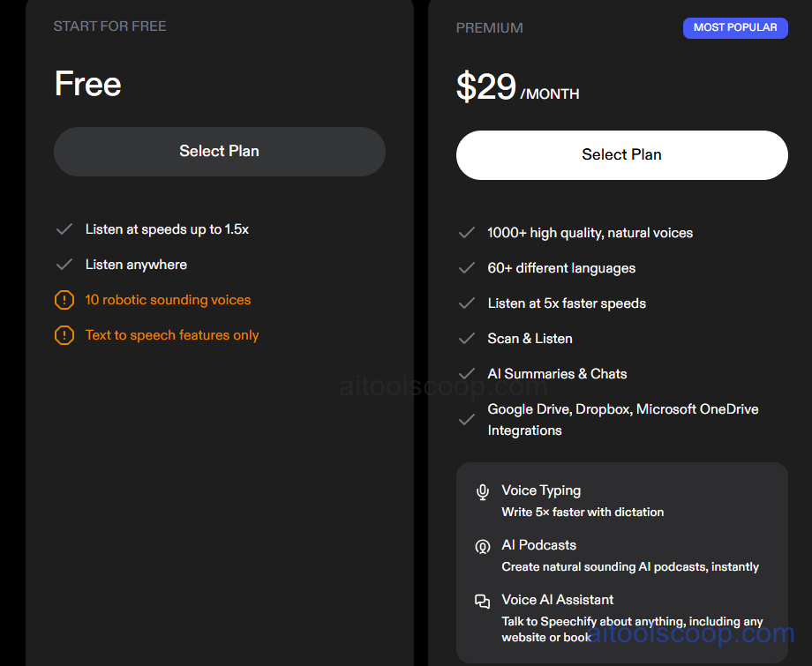Image resolution: width=812 pixels, height=666 pixels.
Task: Click the warning icon beside robotic voices
Action: (x=64, y=300)
